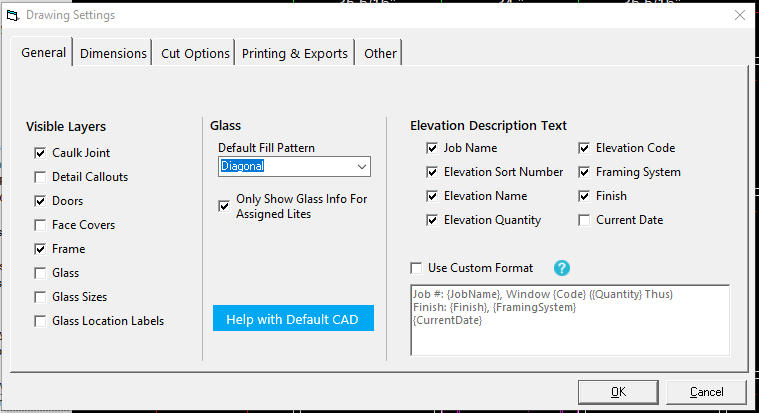Viewport: 759px width, 413px height.
Task: Uncheck the Job Name checkbox
Action: coord(432,148)
